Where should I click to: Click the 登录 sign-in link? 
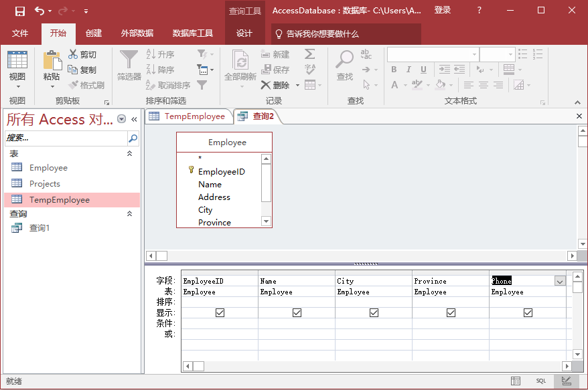(443, 11)
